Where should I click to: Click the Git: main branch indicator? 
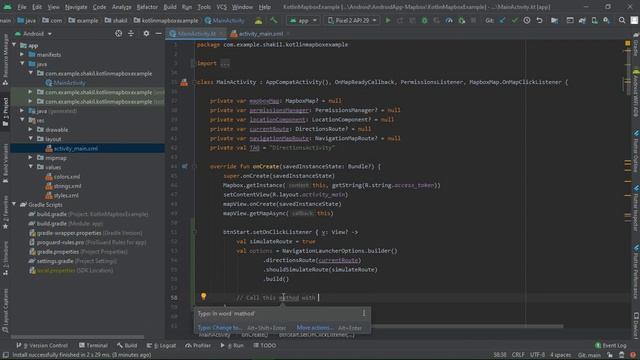[x=589, y=355]
